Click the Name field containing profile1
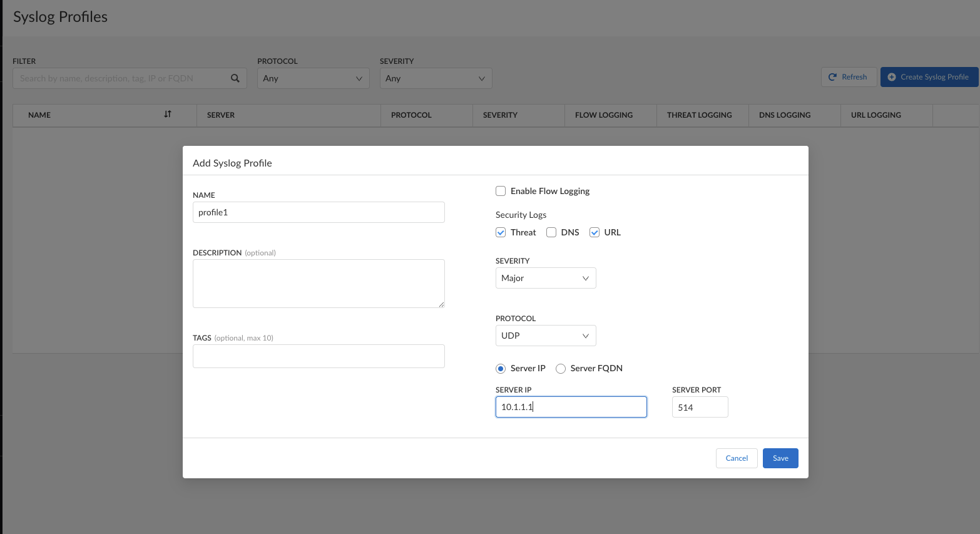The width and height of the screenshot is (980, 534). (x=319, y=212)
